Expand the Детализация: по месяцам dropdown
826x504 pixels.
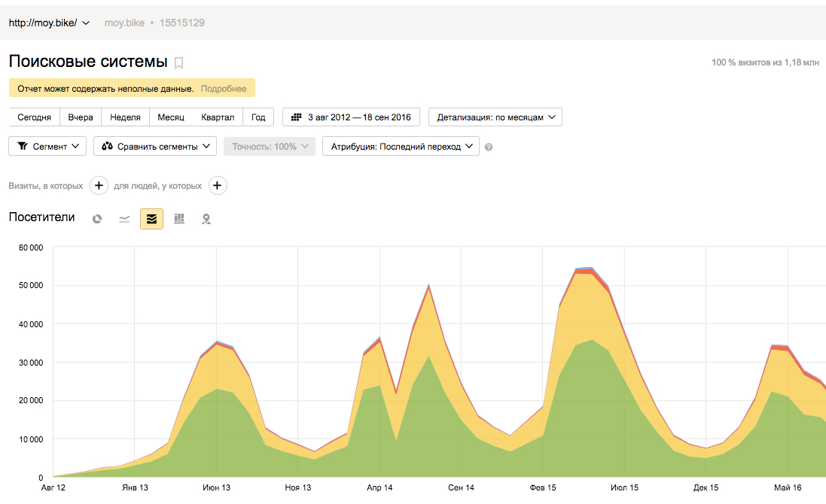(x=495, y=117)
